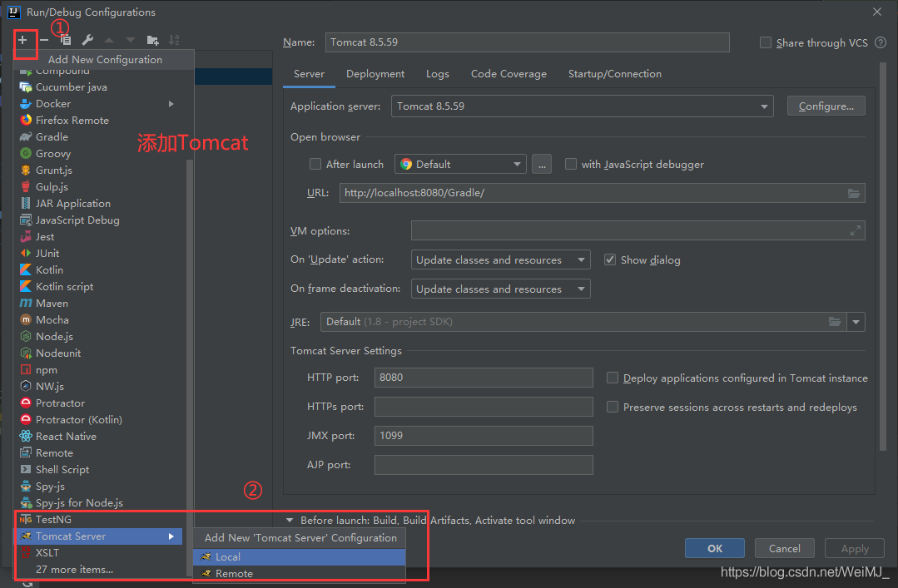Open the Application server dropdown
The image size is (898, 588).
pyautogui.click(x=582, y=106)
